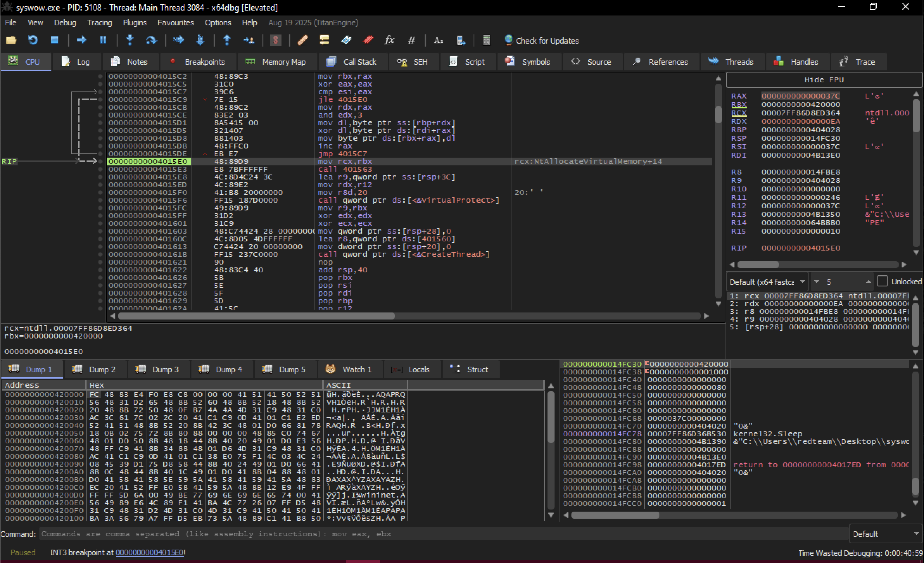Click the execute till return icon
This screenshot has width=924, height=563.
[x=227, y=40]
